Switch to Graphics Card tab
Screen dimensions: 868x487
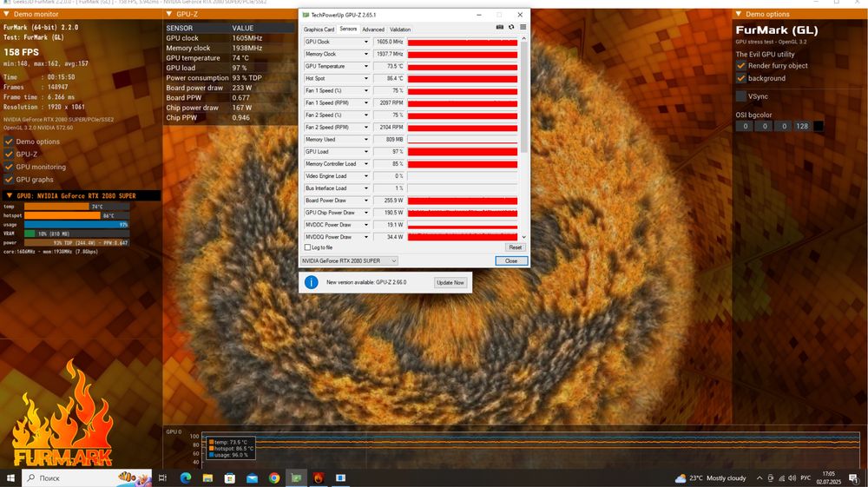319,30
